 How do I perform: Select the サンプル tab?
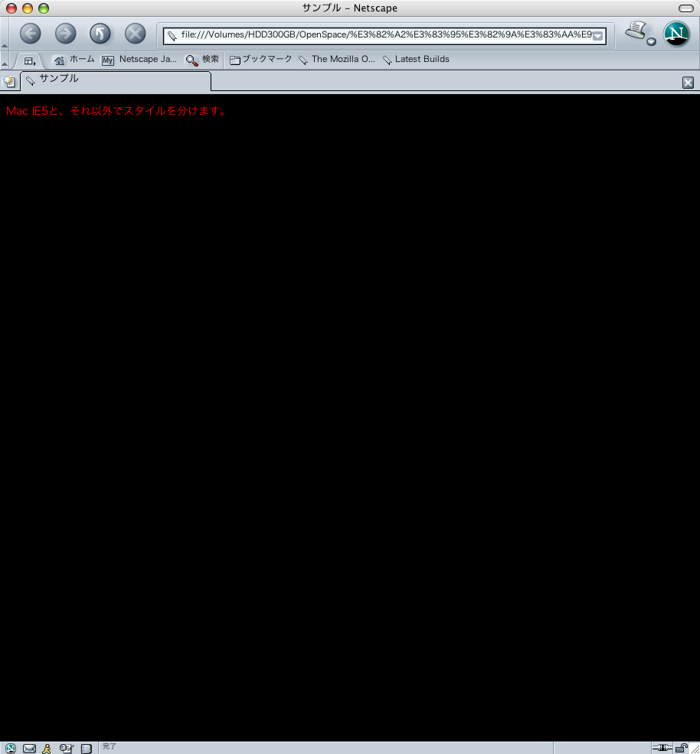[115, 80]
